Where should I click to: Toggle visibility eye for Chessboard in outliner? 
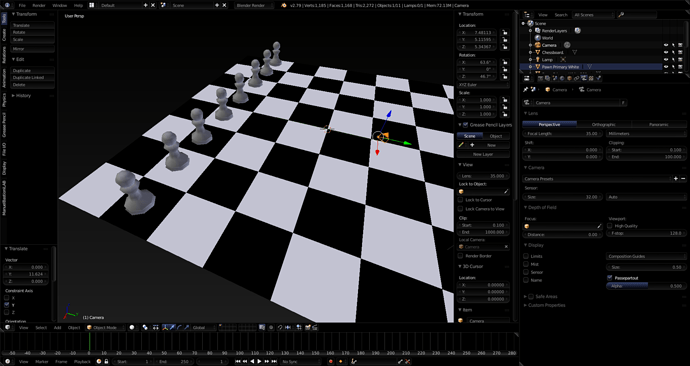(x=666, y=52)
